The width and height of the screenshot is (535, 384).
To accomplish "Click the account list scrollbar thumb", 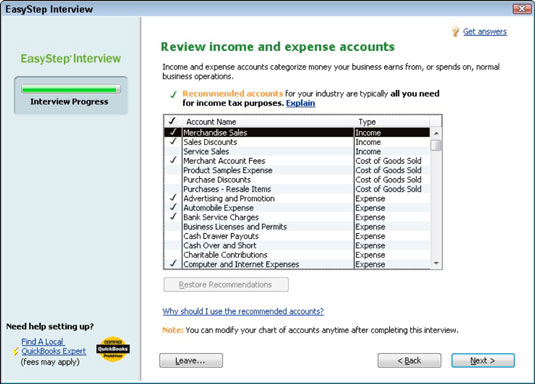I will (x=436, y=145).
